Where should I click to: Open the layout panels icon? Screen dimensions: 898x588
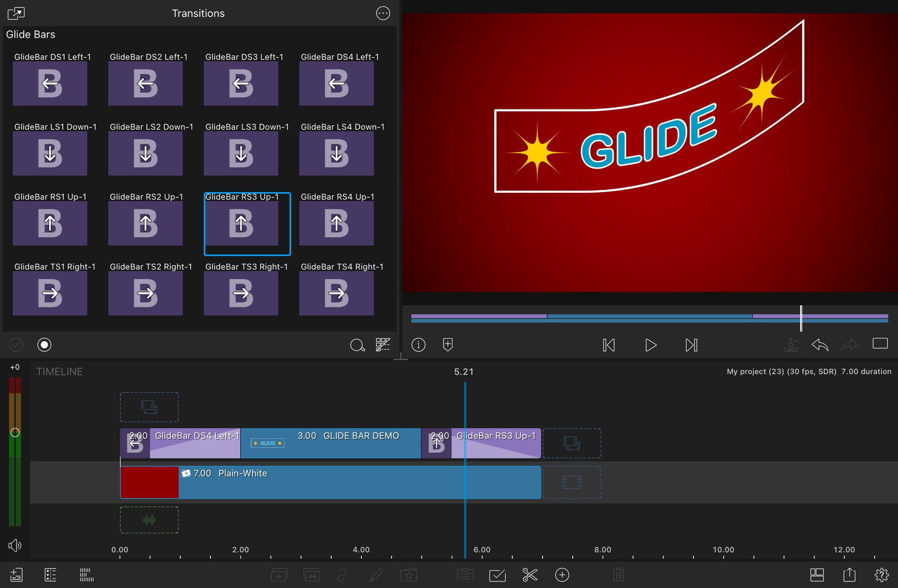[817, 575]
